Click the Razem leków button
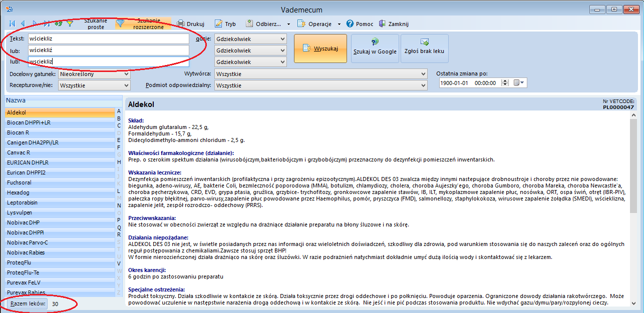644x313 pixels. [28, 303]
